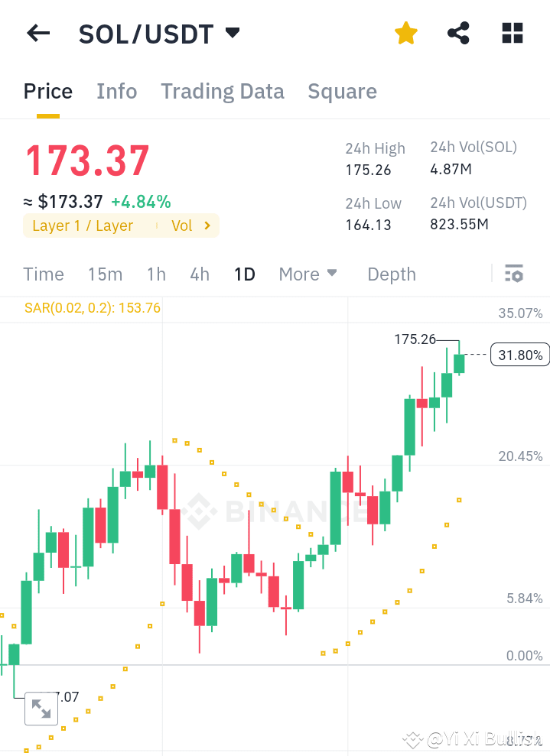Screen dimensions: 550x756
Task: Open the SOL/USDT pair selector dropdown
Action: [232, 33]
